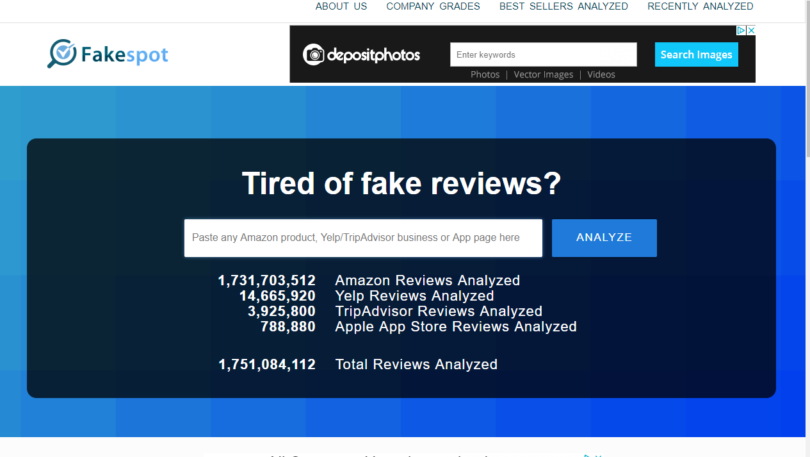Open Recently Analyzed in the top navigation

pos(700,6)
